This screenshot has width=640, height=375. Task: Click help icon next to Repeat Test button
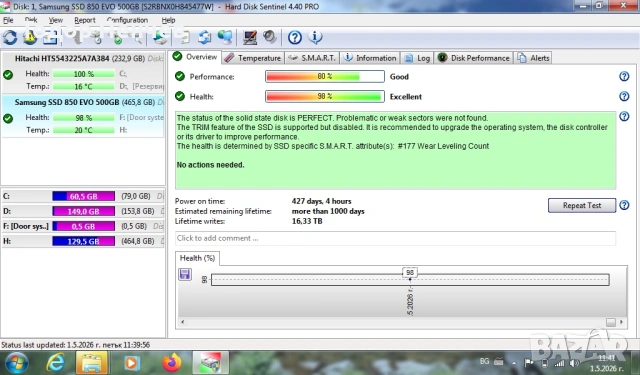click(x=624, y=205)
